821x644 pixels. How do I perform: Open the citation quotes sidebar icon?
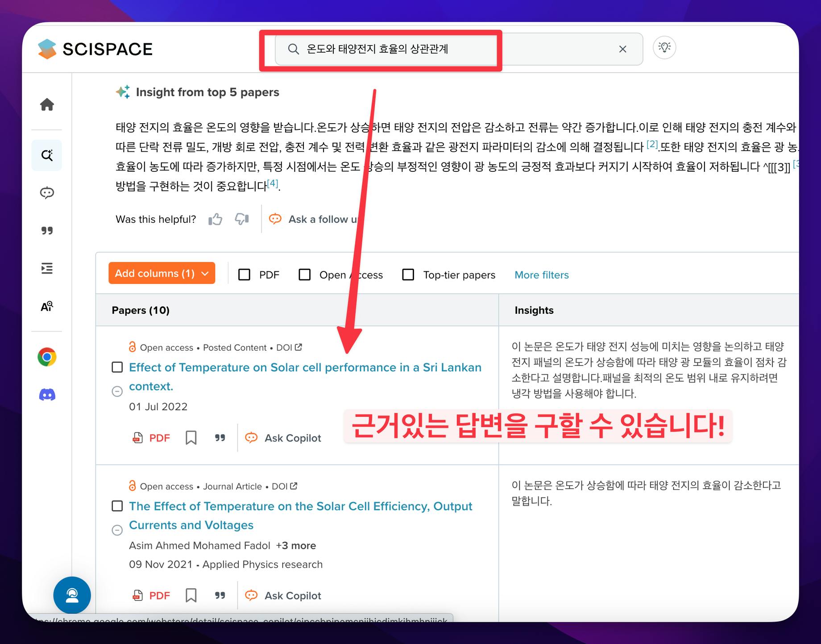coord(47,230)
